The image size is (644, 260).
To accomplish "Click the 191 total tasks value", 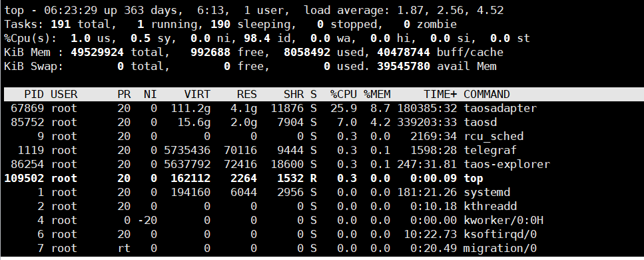I will point(61,25).
